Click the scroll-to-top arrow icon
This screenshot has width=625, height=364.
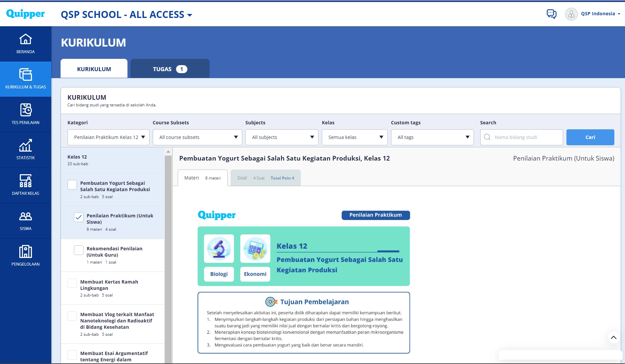[x=614, y=337]
